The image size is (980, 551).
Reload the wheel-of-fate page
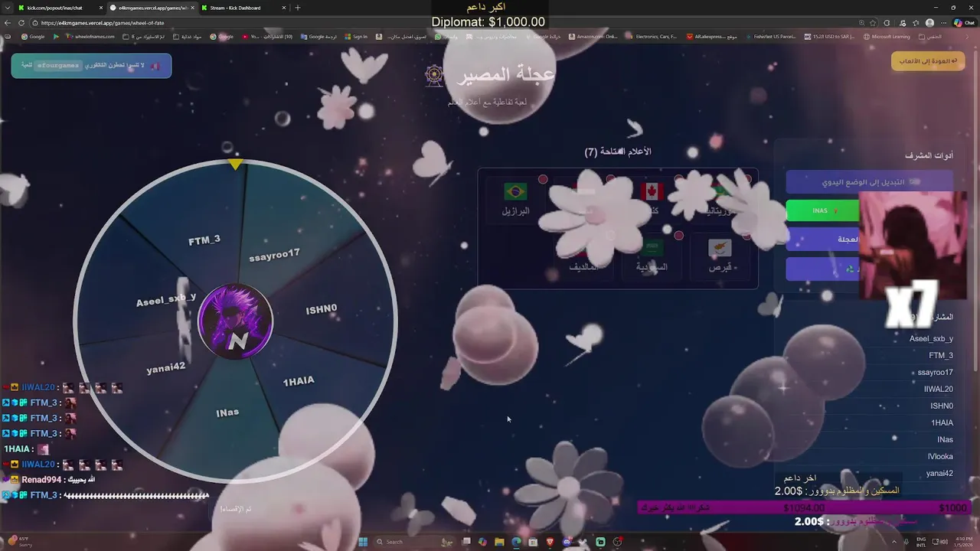click(21, 23)
